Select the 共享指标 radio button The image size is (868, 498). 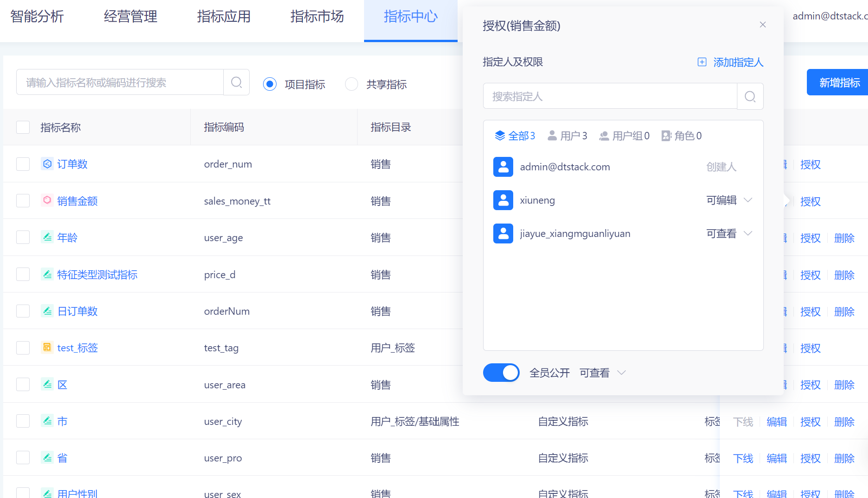(x=352, y=84)
